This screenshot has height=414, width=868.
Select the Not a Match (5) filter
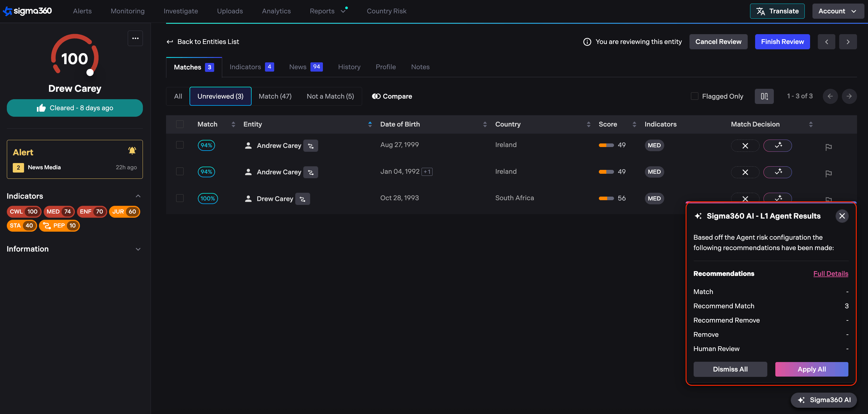330,96
